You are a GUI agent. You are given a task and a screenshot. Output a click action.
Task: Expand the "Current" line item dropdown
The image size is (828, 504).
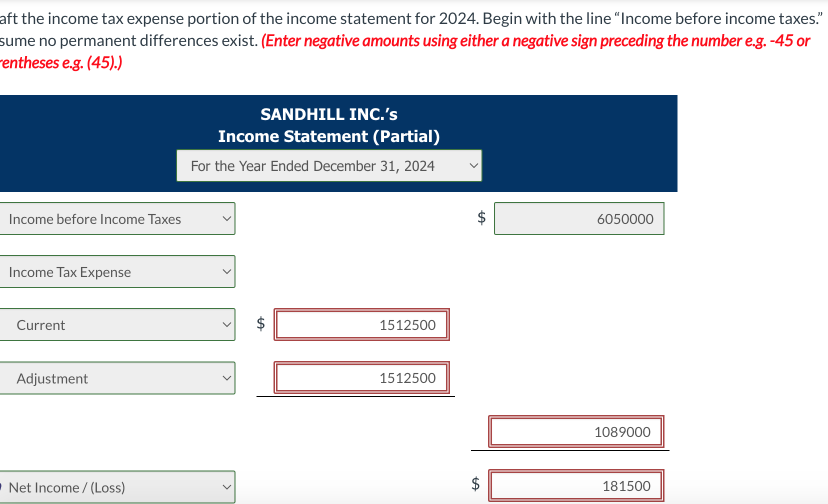(x=117, y=324)
